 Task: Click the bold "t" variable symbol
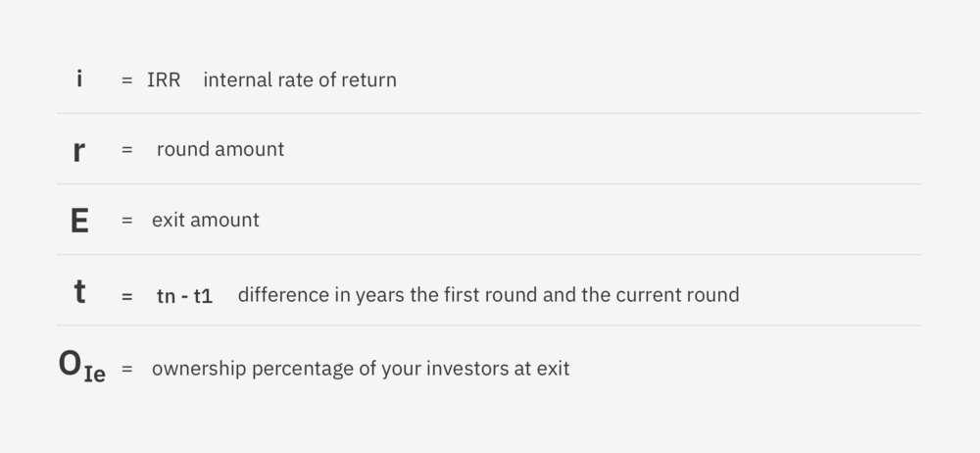[x=79, y=292]
